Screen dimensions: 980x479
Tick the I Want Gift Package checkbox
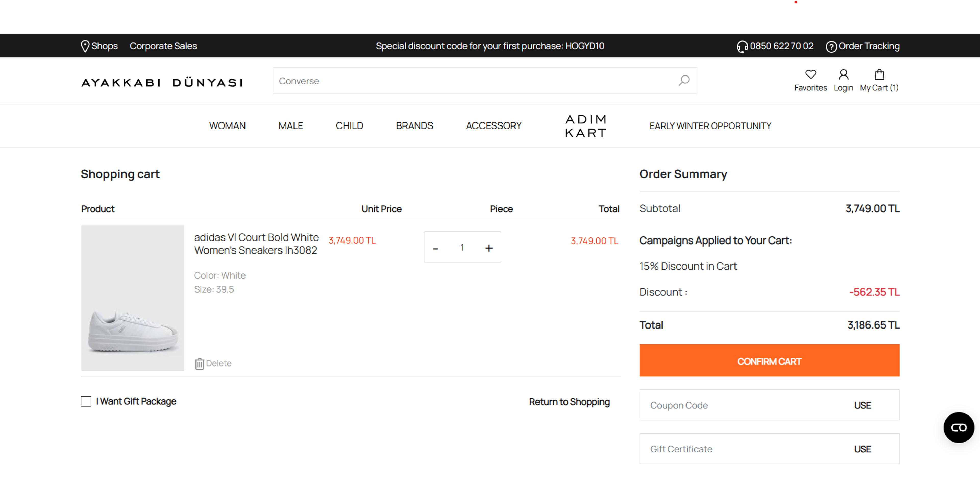tap(86, 401)
